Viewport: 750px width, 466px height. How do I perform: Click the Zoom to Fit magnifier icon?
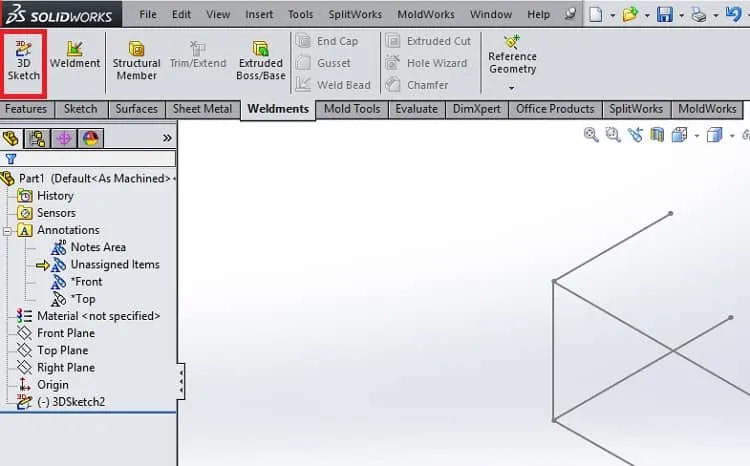(x=591, y=135)
